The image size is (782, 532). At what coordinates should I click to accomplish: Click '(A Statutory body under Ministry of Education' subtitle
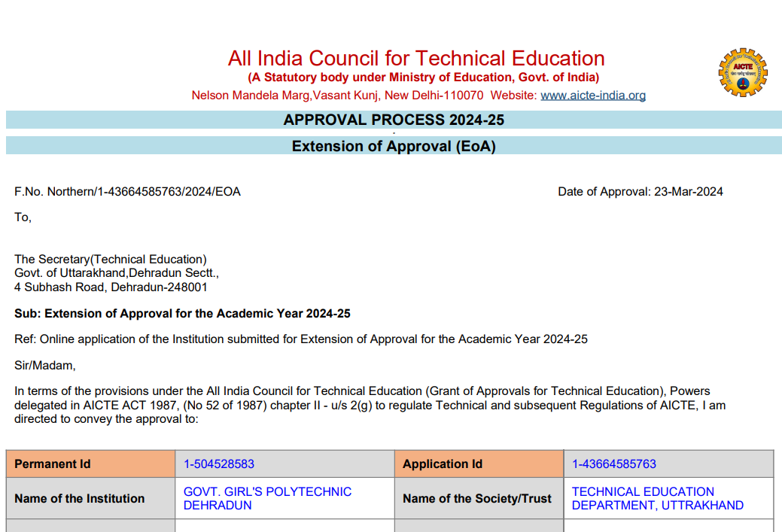click(424, 78)
